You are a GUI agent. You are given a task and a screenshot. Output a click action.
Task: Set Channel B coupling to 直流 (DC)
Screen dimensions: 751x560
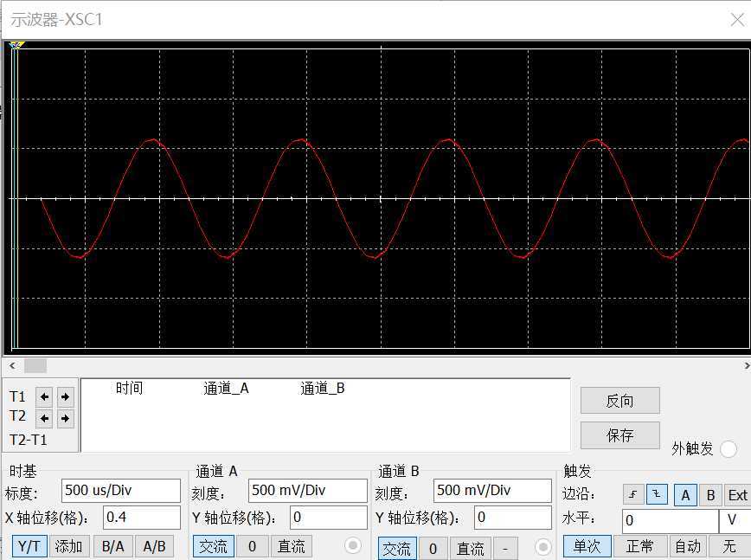[x=471, y=548]
